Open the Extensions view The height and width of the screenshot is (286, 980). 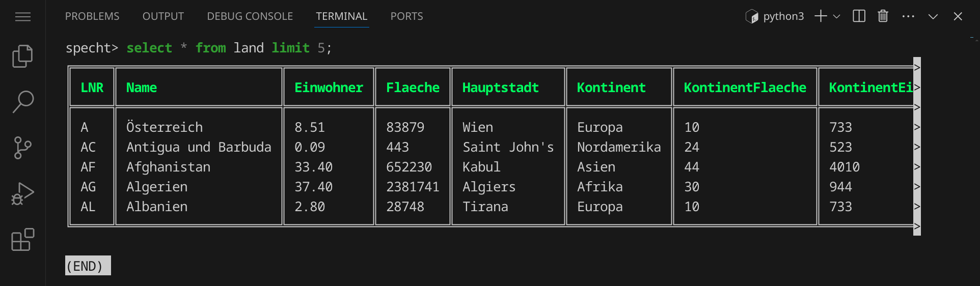[x=22, y=240]
